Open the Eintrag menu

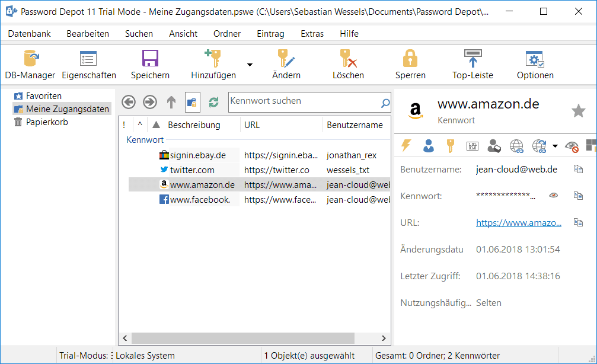(270, 34)
